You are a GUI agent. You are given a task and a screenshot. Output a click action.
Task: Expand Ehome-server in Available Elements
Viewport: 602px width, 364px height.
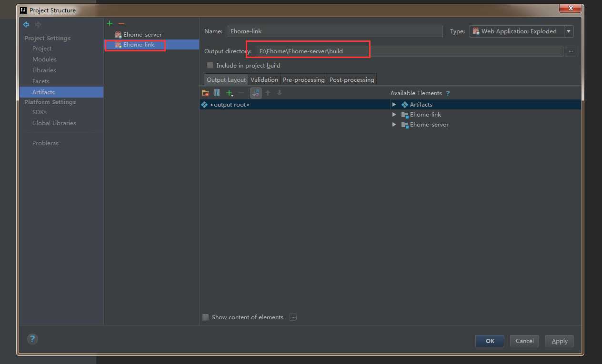click(x=394, y=125)
